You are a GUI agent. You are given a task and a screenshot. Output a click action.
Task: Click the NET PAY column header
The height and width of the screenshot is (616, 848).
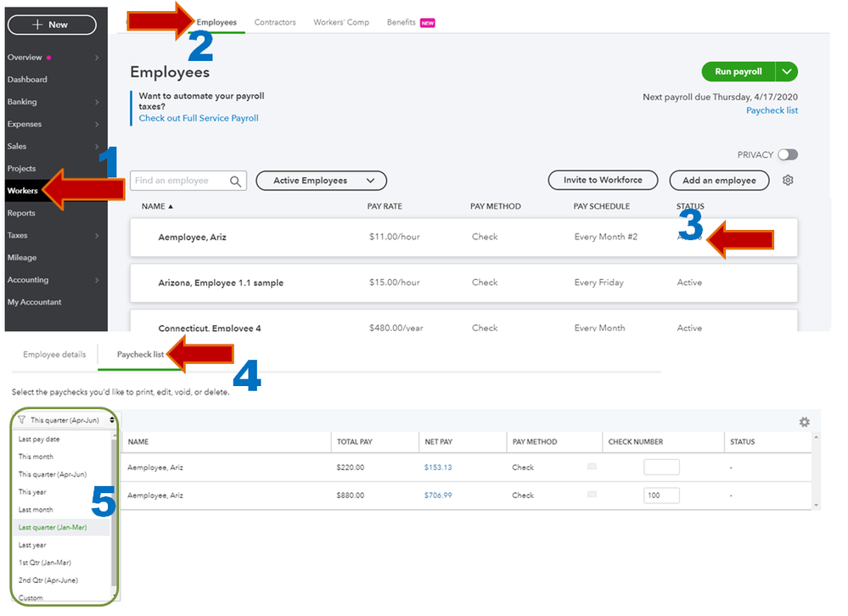(x=438, y=442)
